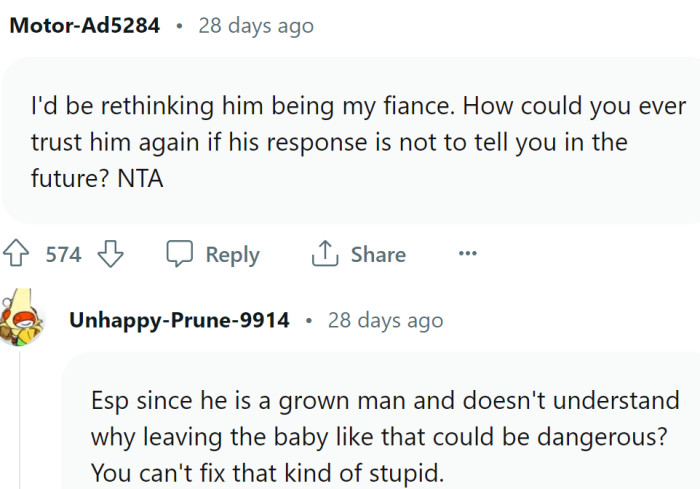Click "You can't fix that kind of stupid"

point(266,473)
